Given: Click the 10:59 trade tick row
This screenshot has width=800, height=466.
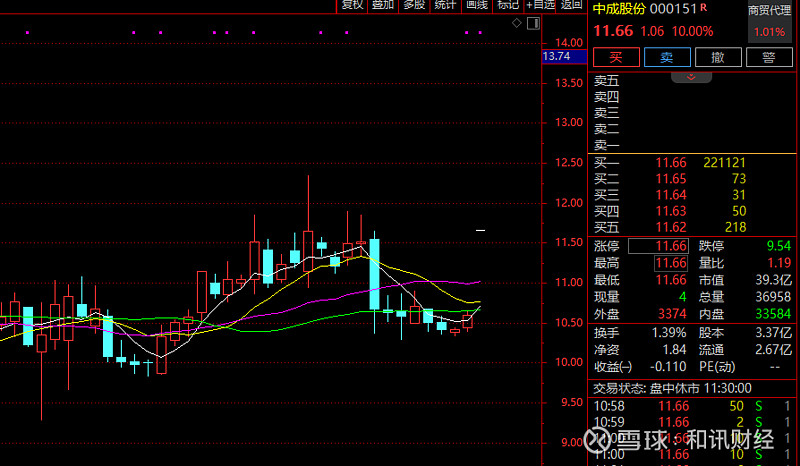Looking at the screenshot, I should click(x=692, y=423).
